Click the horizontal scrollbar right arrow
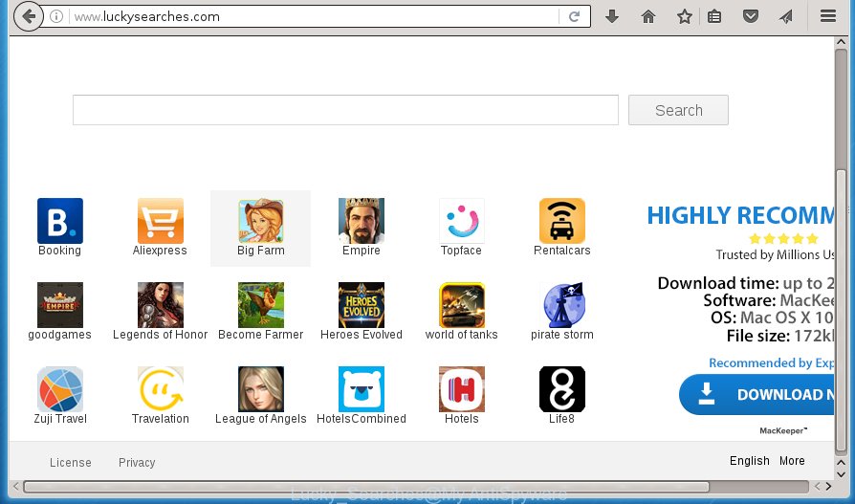The image size is (855, 504). pos(829,486)
